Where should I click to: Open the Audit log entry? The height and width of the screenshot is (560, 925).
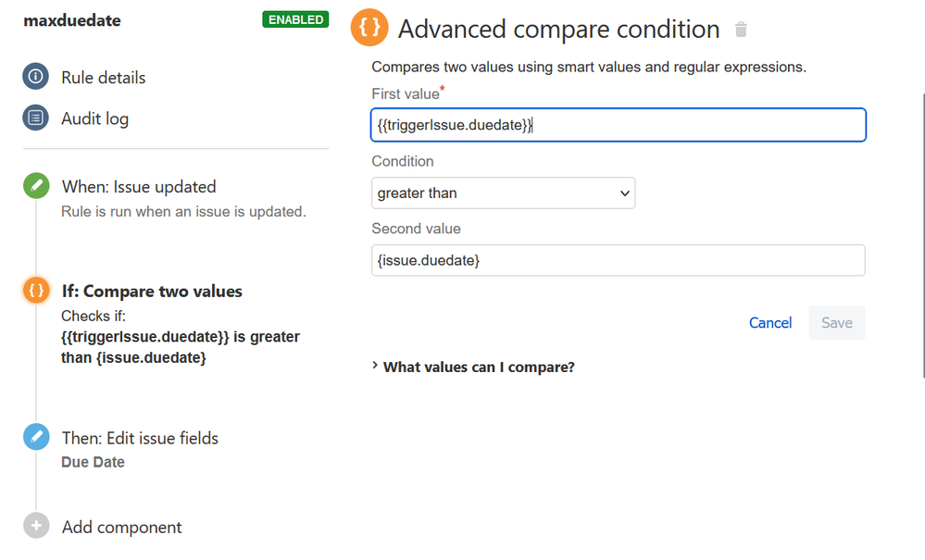point(94,118)
